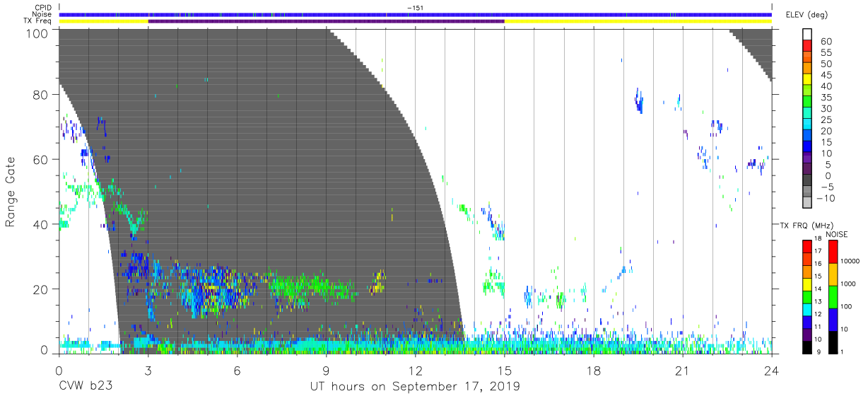Image resolution: width=868 pixels, height=401 pixels.
Task: Click the 6 tick on the UT hours axis
Action: click(x=237, y=370)
